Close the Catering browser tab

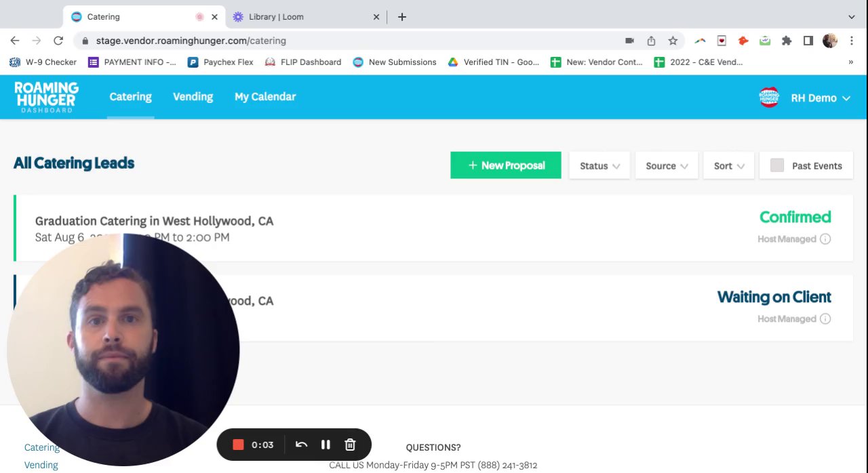point(214,17)
